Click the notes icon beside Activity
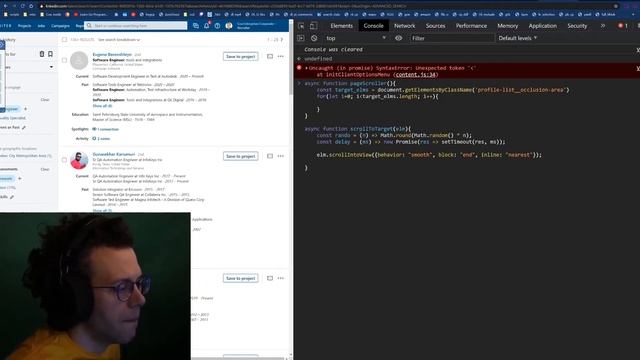 [x=94, y=139]
